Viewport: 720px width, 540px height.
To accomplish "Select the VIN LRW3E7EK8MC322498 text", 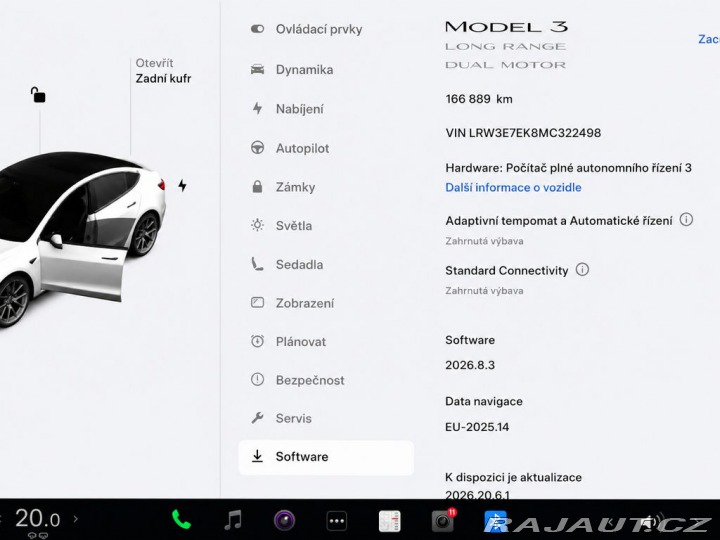I will 523,133.
